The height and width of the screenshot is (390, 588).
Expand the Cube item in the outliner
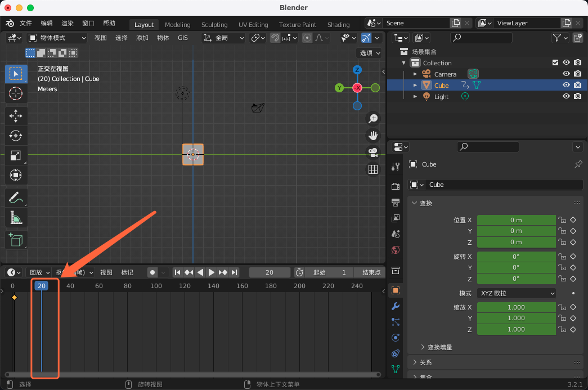click(415, 85)
